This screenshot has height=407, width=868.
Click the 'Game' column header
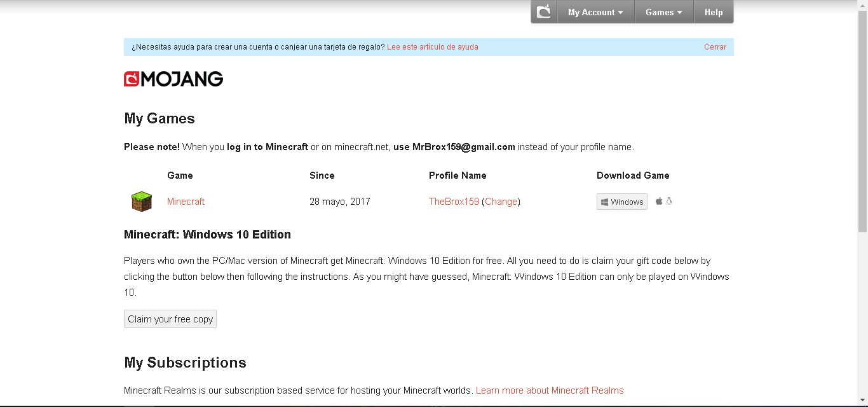(x=180, y=176)
